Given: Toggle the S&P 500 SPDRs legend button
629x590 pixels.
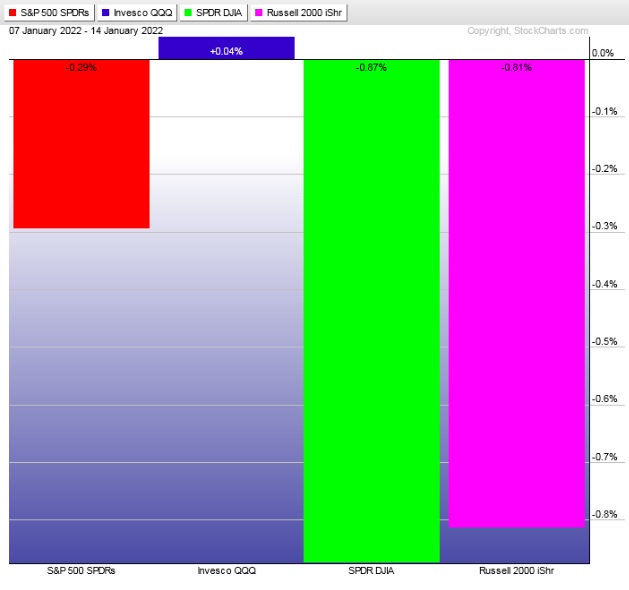Looking at the screenshot, I should [x=49, y=12].
